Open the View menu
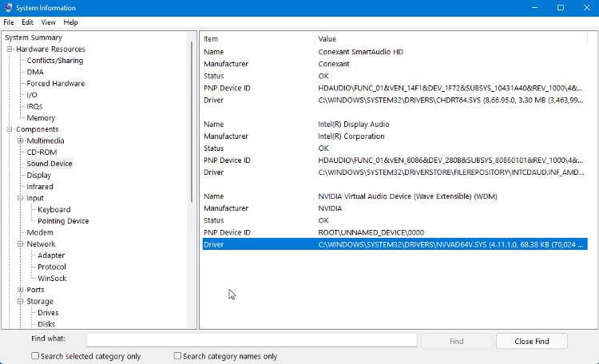Viewport: 599px width, 364px height. [50, 22]
